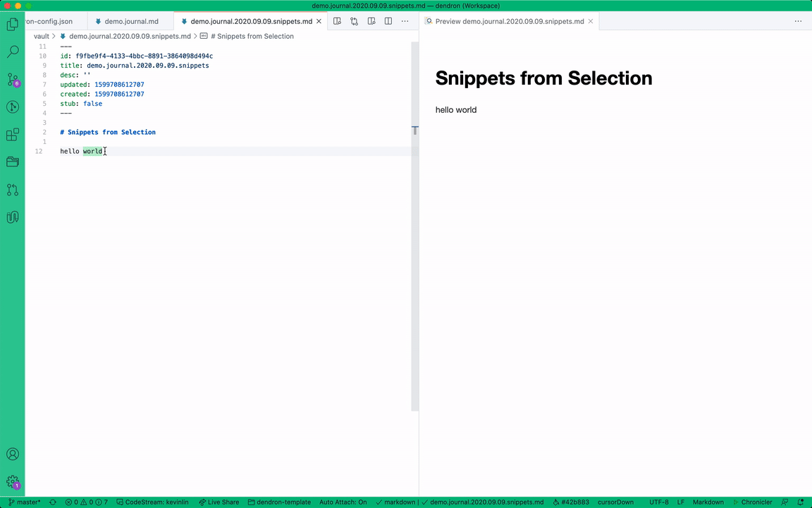Click the Manage gear icon
Viewport: 812px width, 508px height.
[12, 482]
